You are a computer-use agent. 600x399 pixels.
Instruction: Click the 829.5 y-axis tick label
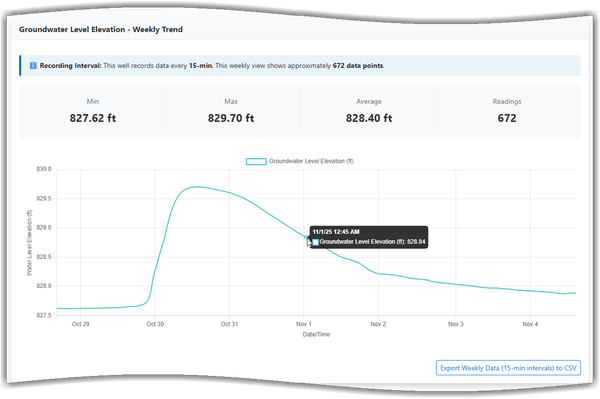(x=44, y=199)
